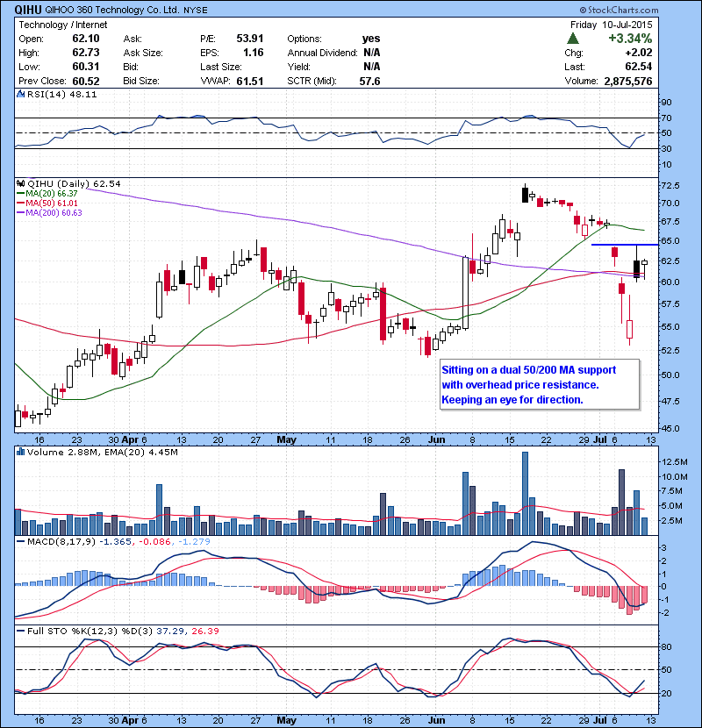Viewport: 702px width, 728px height.
Task: Click the Volume value 2,875,576
Action: tap(628, 82)
